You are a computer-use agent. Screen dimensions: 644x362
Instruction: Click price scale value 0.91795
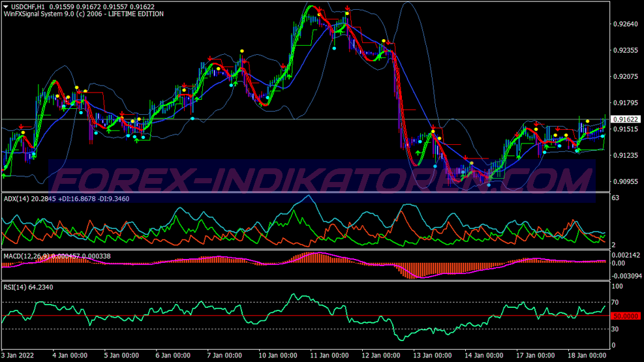click(x=626, y=103)
